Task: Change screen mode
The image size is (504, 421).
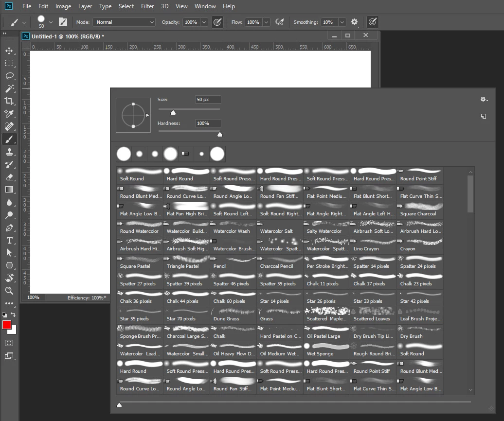Action: [x=9, y=356]
